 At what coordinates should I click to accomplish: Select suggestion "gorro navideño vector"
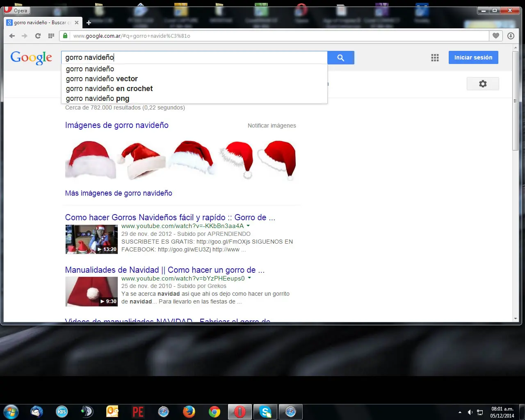point(194,79)
